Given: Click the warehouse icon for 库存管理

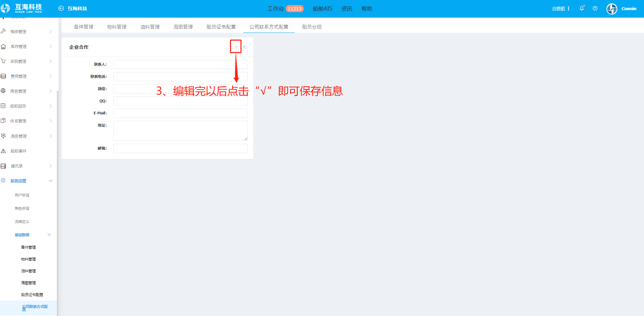Looking at the screenshot, I should pos(3,46).
